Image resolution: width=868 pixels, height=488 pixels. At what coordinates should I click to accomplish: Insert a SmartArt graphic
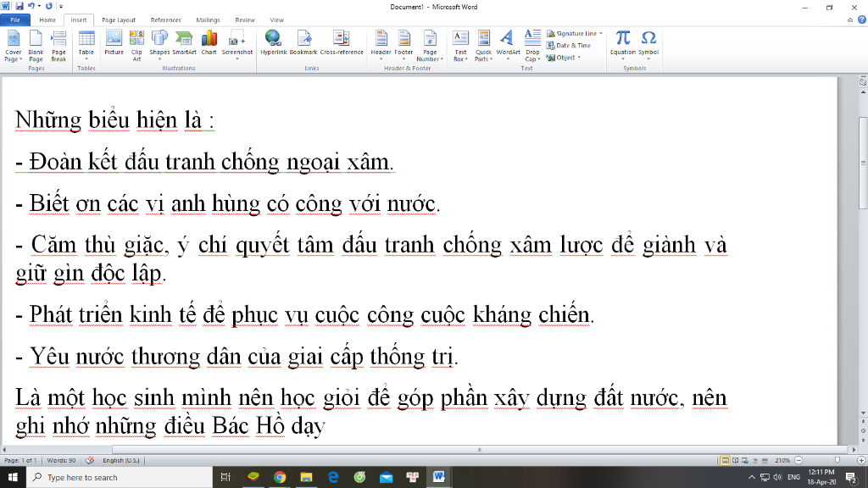click(x=184, y=43)
